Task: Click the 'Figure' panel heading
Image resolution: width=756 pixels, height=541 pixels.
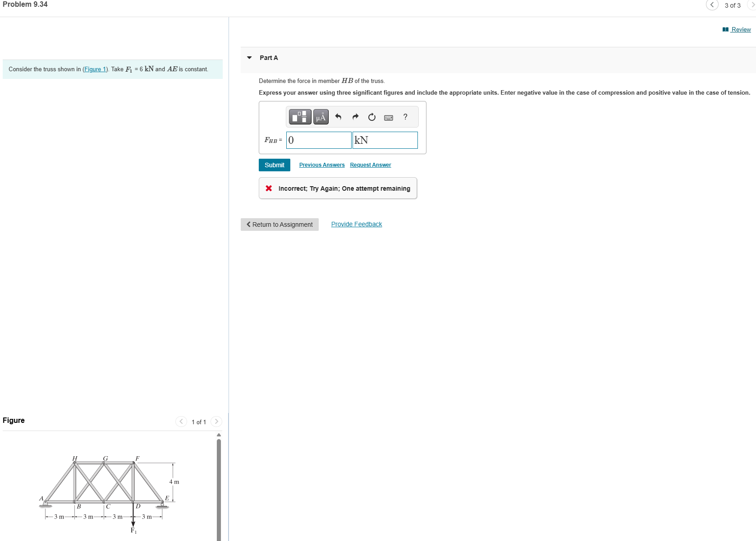Action: [x=14, y=420]
